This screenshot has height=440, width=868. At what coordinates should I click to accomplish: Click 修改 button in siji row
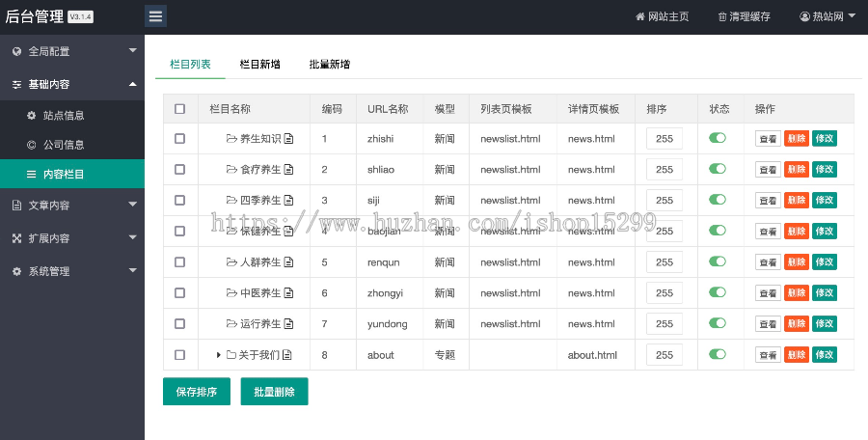825,200
